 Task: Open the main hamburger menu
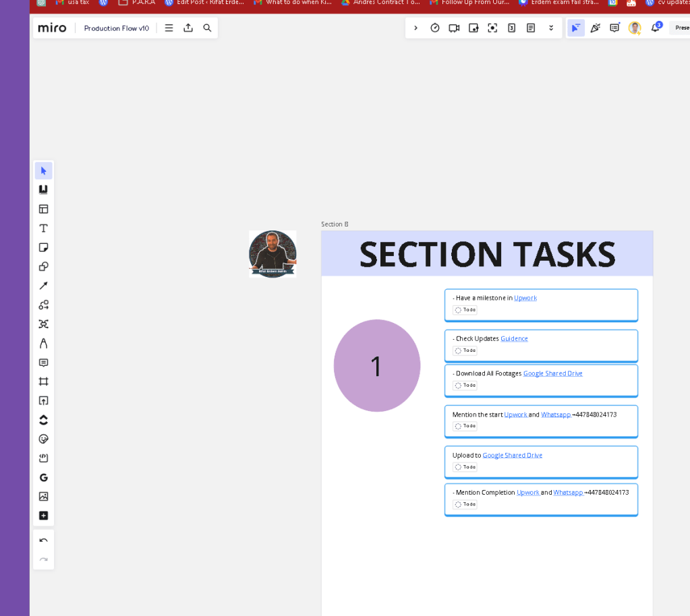coord(169,28)
